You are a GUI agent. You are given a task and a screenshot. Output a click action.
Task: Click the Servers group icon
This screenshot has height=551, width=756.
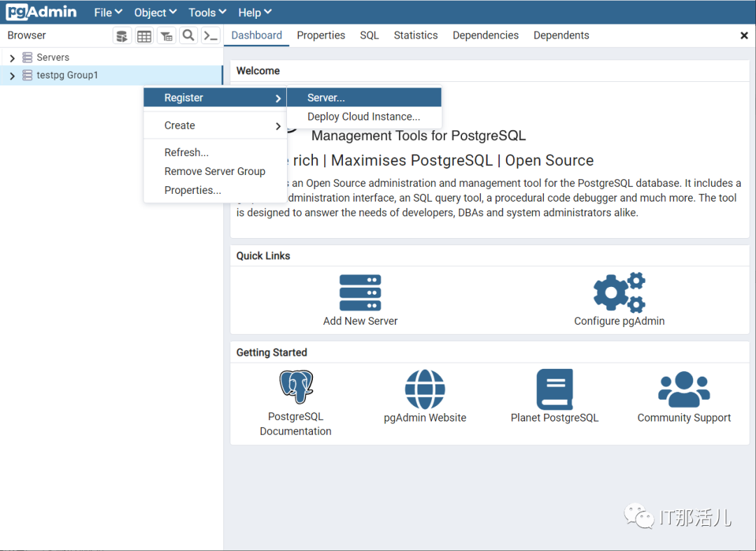(27, 57)
